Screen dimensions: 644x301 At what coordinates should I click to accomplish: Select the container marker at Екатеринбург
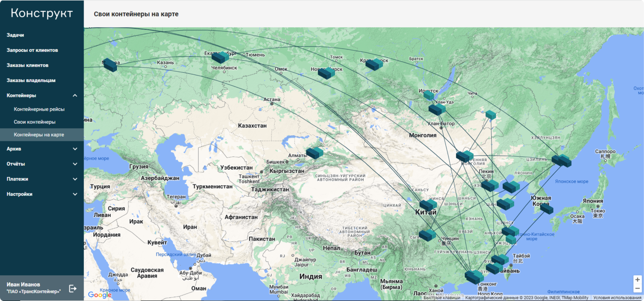tap(220, 57)
